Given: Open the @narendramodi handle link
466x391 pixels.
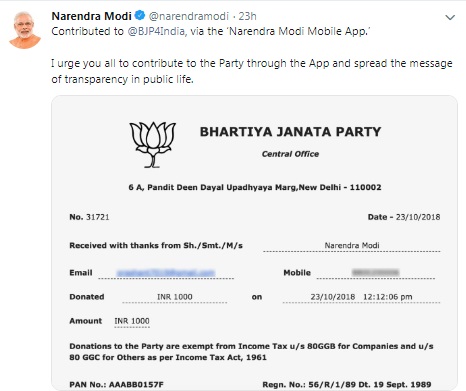Looking at the screenshot, I should [189, 16].
